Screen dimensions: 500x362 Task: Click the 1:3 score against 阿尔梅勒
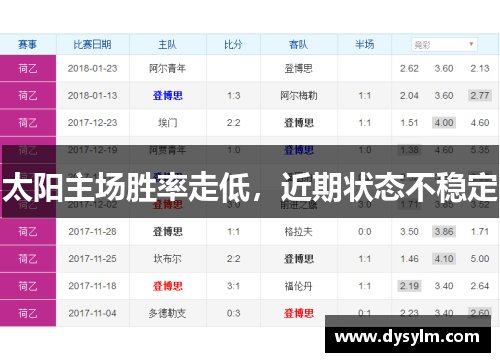(x=233, y=96)
